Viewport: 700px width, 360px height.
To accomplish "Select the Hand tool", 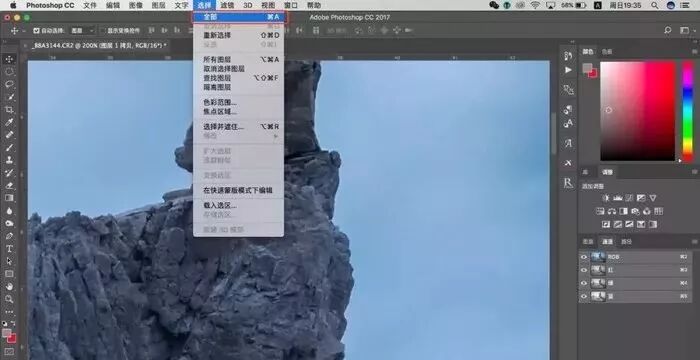I will (9, 287).
